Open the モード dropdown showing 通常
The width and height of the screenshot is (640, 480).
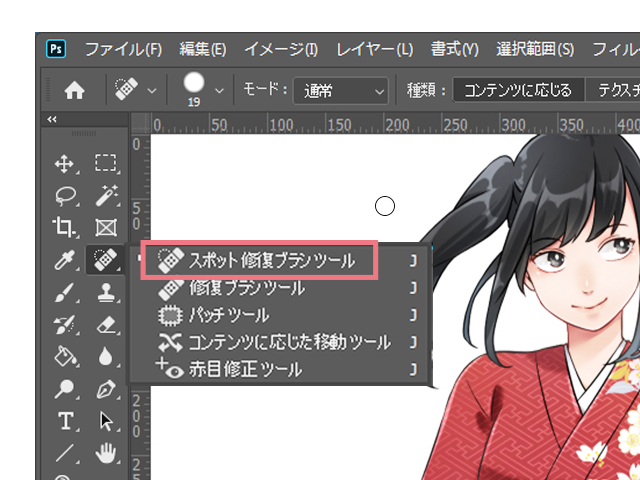pyautogui.click(x=340, y=91)
